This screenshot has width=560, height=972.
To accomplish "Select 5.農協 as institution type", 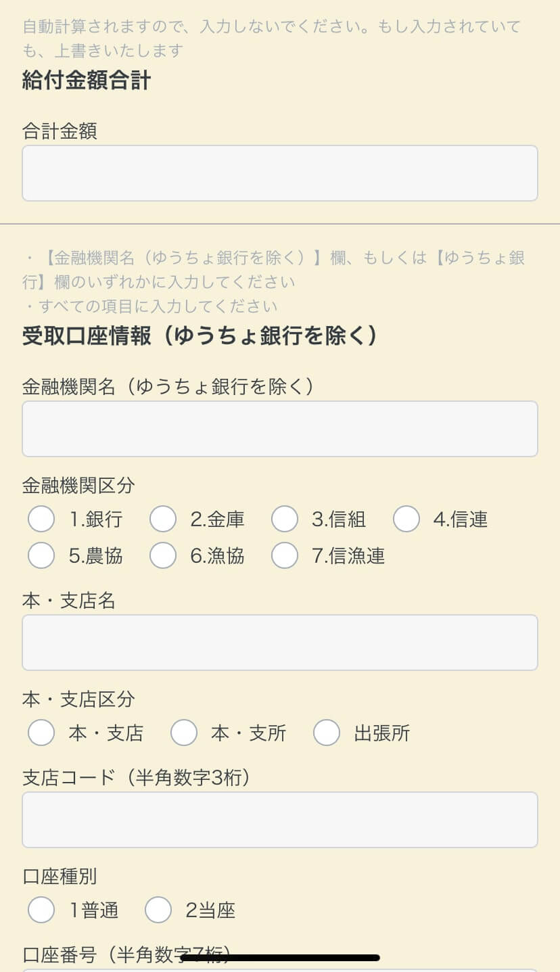I will [x=41, y=556].
